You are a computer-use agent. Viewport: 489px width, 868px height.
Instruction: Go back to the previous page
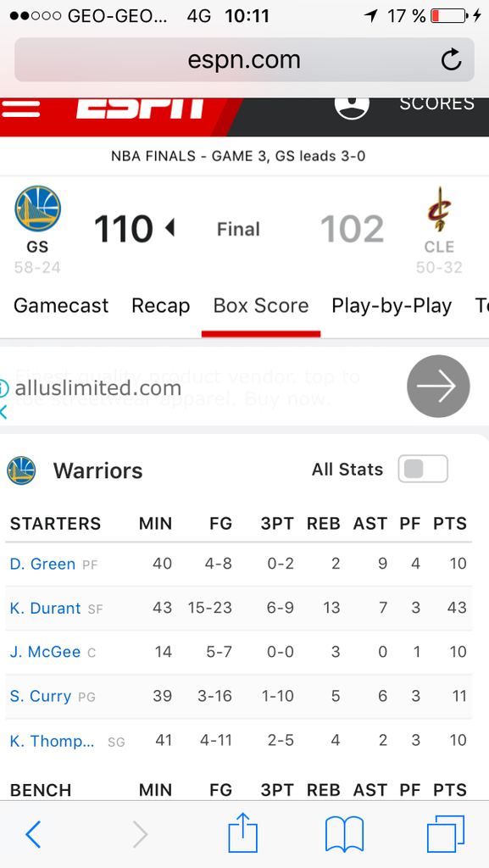tap(33, 834)
